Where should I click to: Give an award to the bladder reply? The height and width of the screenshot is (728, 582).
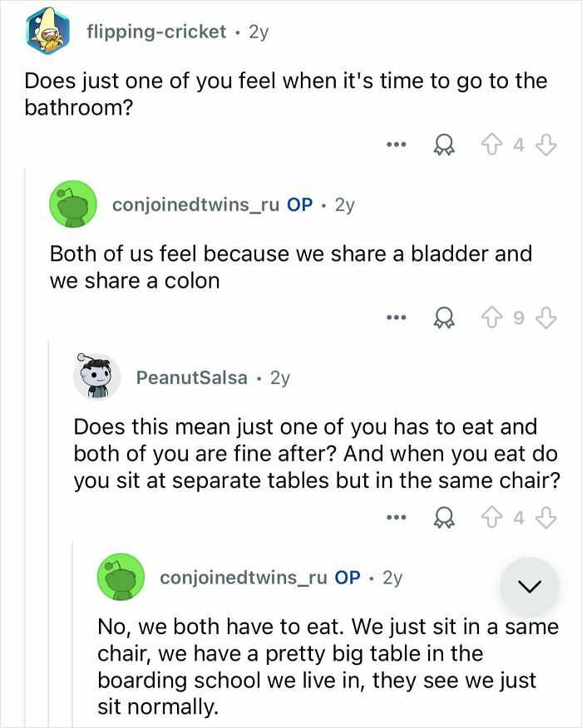click(x=446, y=317)
